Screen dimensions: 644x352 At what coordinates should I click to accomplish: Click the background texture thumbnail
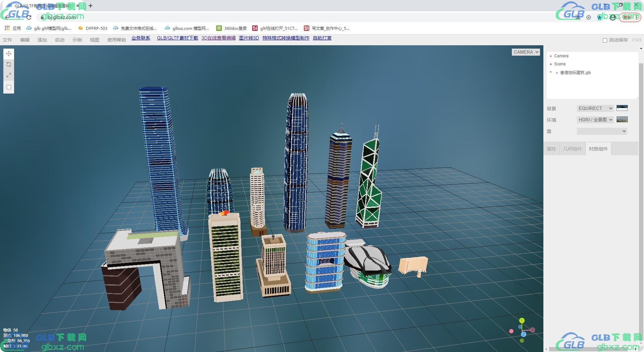click(x=622, y=108)
